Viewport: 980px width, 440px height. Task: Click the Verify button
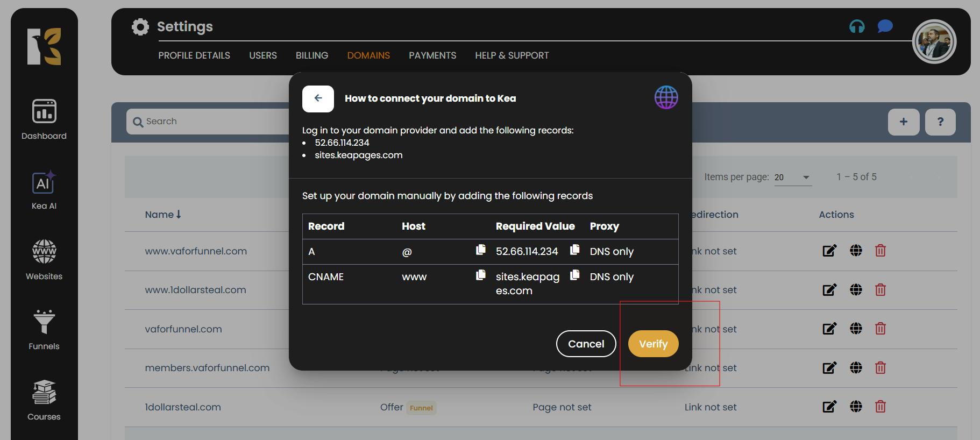tap(653, 344)
